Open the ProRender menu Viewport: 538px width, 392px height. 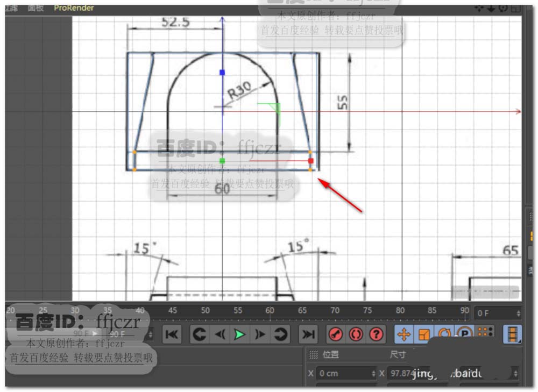pyautogui.click(x=74, y=8)
